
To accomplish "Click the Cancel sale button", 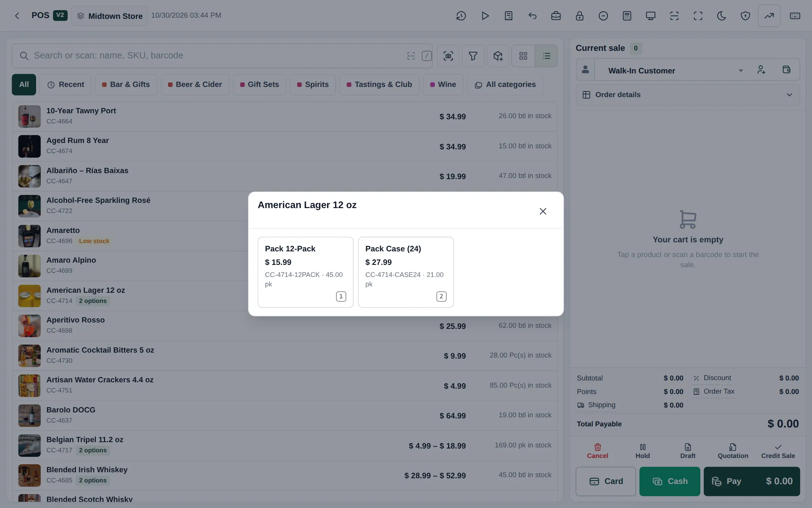I will 597,451.
